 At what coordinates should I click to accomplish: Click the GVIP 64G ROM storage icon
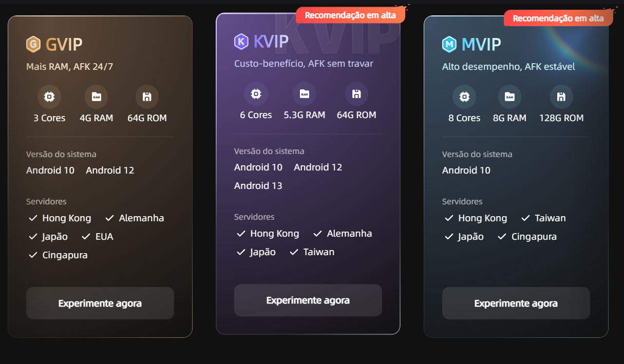[147, 97]
